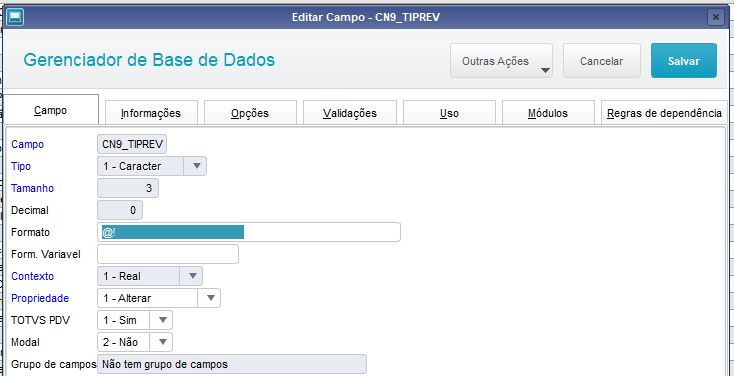Click the Modal label

[25, 342]
